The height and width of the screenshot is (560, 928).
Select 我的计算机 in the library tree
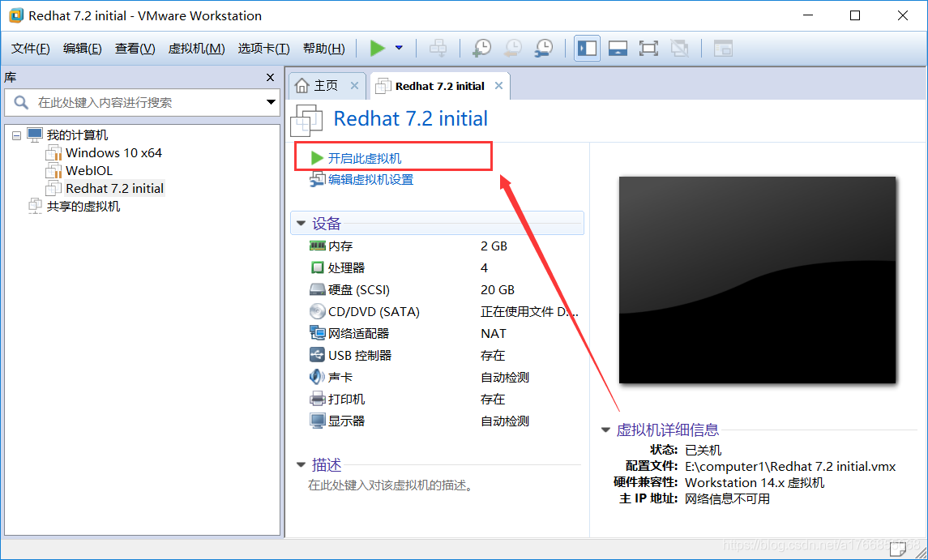[x=78, y=135]
